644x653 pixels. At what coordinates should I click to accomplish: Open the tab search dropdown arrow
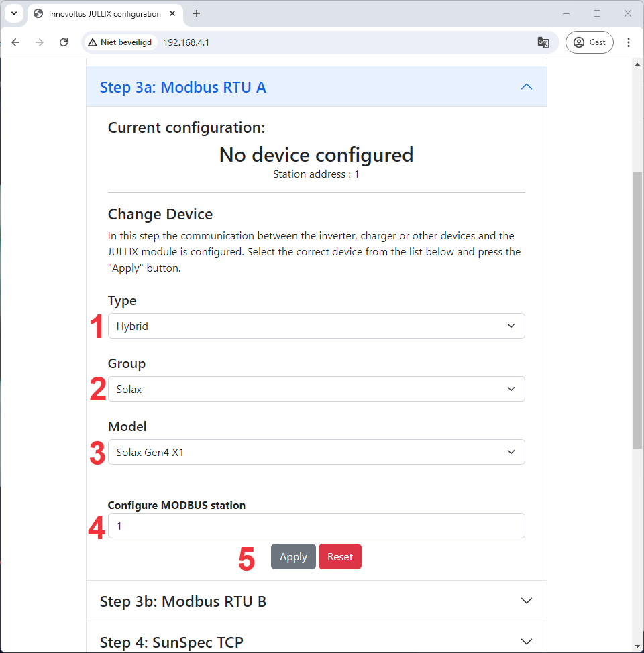coord(13,13)
